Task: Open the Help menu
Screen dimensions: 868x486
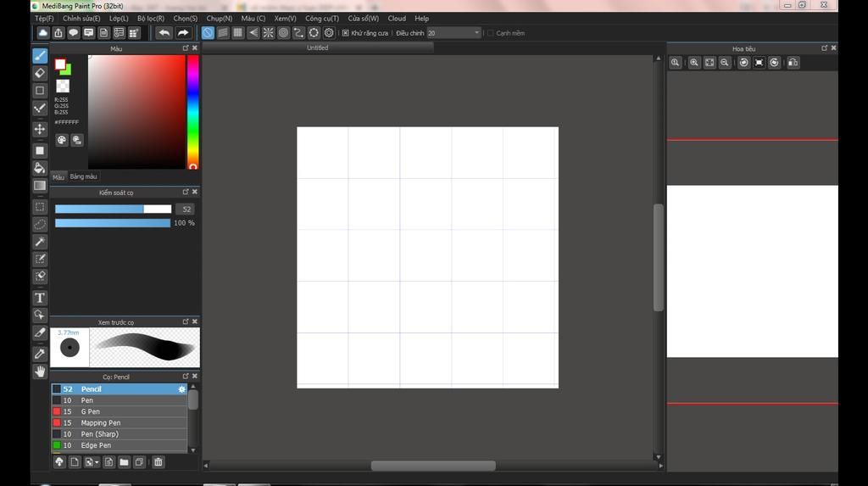Action: point(422,19)
